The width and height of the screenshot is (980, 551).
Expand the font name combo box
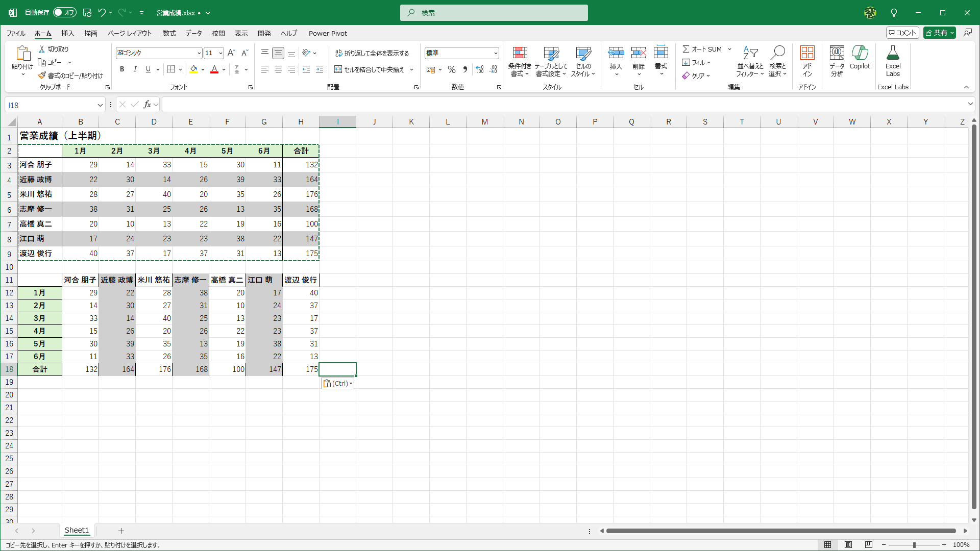(x=199, y=53)
